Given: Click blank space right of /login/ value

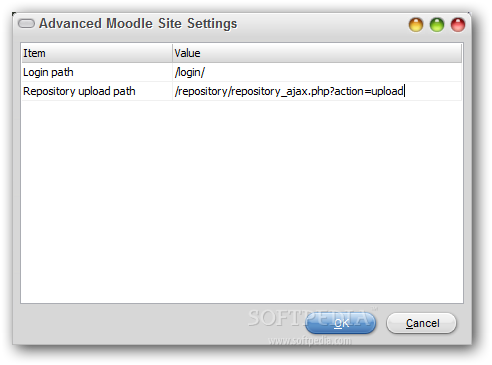Looking at the screenshot, I should [x=333, y=72].
